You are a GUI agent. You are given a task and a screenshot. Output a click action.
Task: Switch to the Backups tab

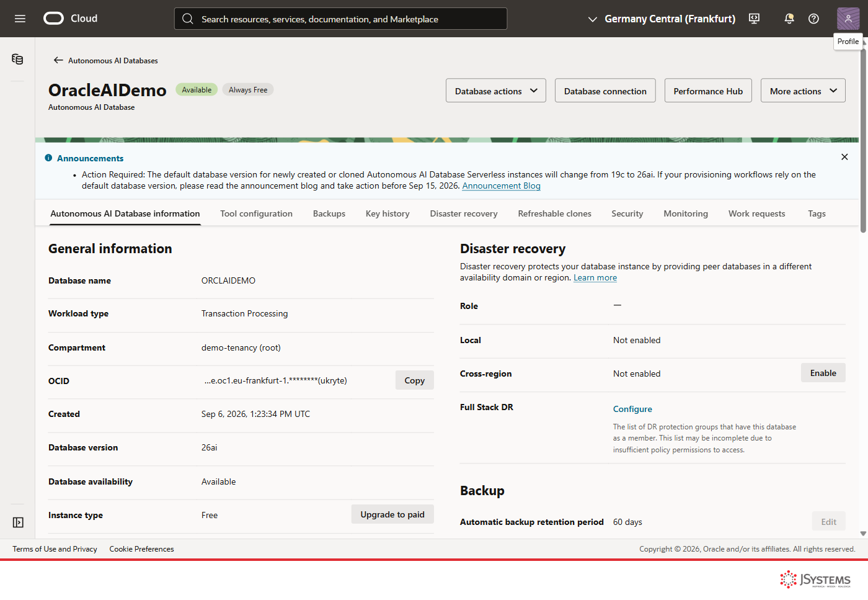pyautogui.click(x=329, y=213)
